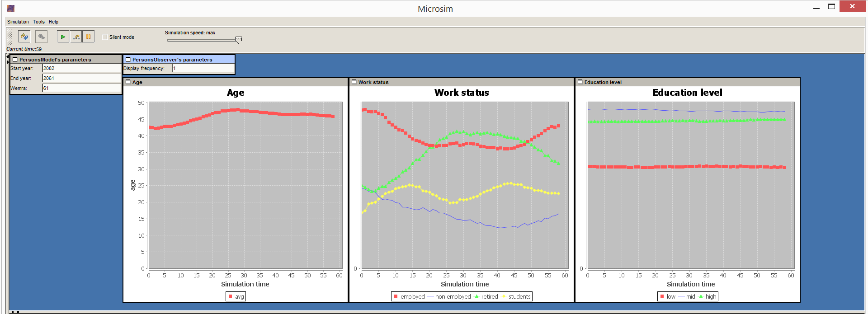
Task: Click the Start year input field
Action: point(81,68)
